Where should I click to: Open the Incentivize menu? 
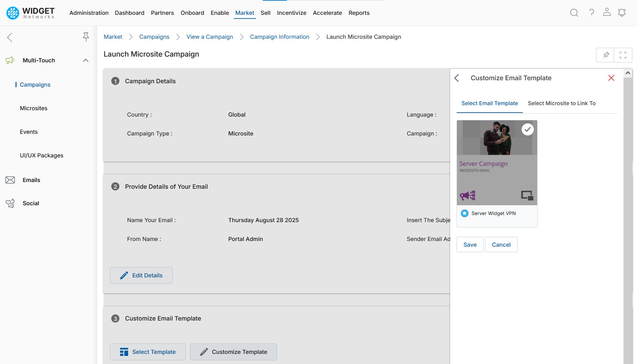coord(291,13)
